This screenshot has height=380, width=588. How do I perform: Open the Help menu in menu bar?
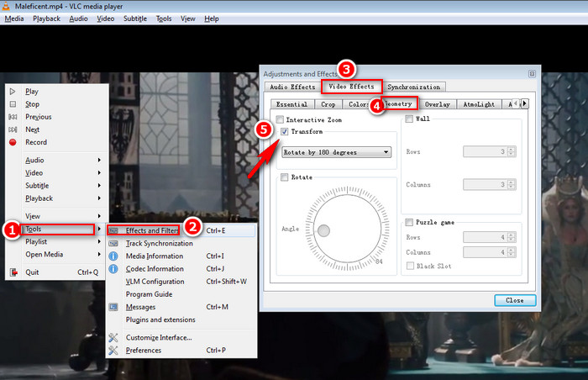click(212, 18)
